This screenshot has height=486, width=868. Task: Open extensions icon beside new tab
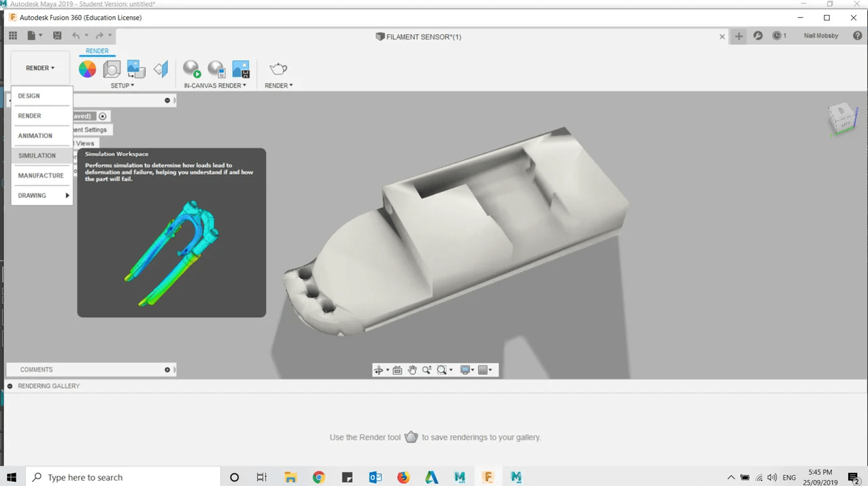click(x=758, y=36)
